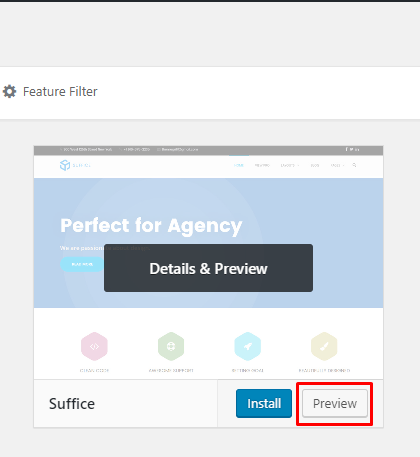Click the Layouts dropdown in thumbnail nav
The image size is (420, 457).
pyautogui.click(x=290, y=165)
